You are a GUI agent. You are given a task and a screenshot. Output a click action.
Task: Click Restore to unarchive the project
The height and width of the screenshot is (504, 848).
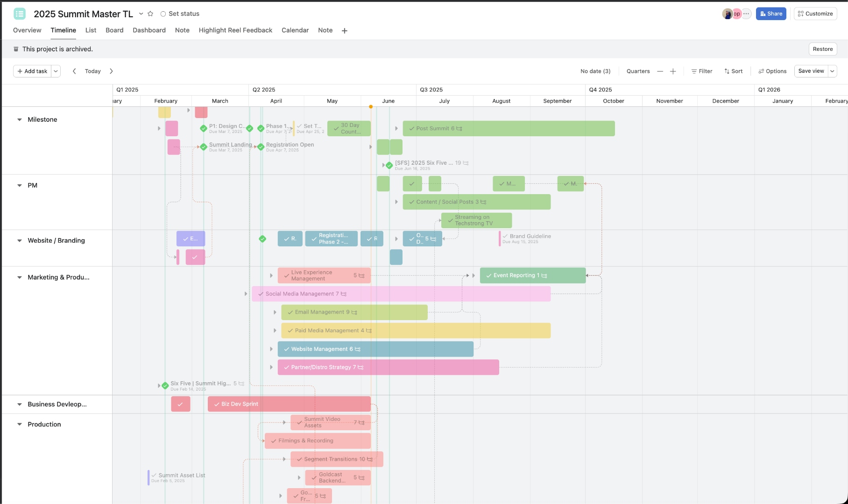(823, 49)
